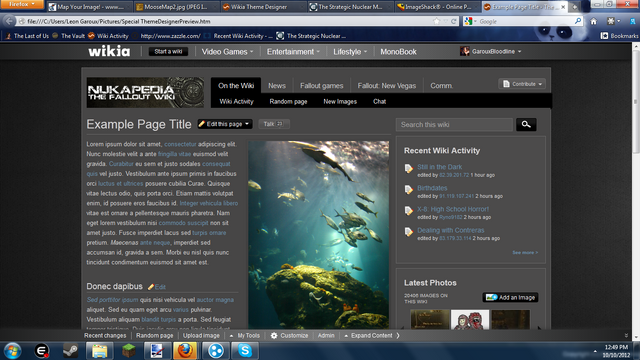The image size is (640, 360).
Task: Click the See more link
Action: click(525, 253)
